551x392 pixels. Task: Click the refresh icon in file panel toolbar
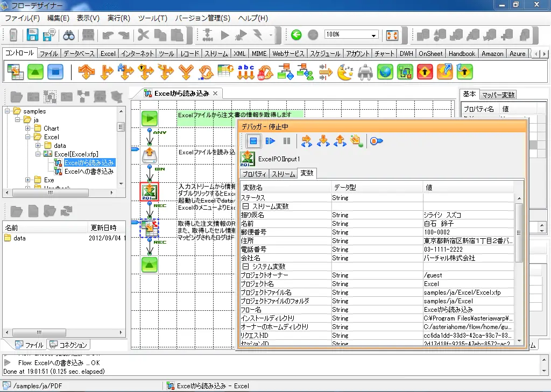(x=66, y=211)
